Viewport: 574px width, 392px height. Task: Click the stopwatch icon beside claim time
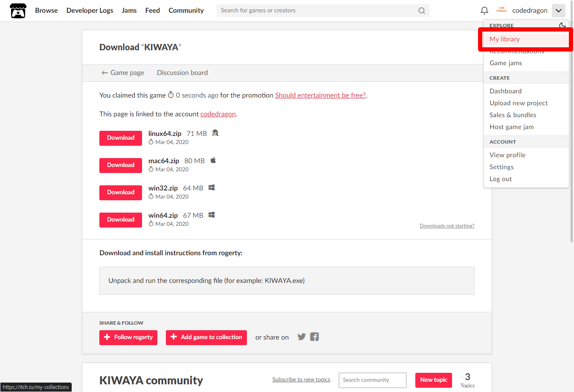tap(171, 95)
